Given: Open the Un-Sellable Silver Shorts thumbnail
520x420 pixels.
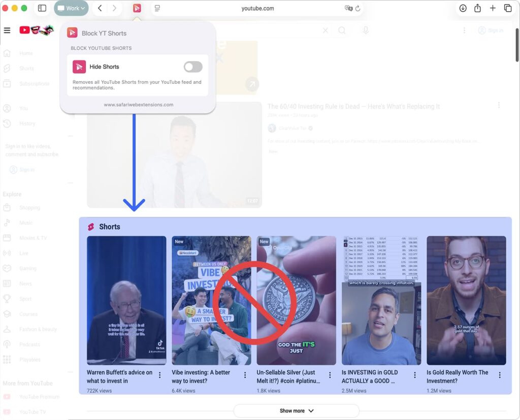Looking at the screenshot, I should pos(296,299).
